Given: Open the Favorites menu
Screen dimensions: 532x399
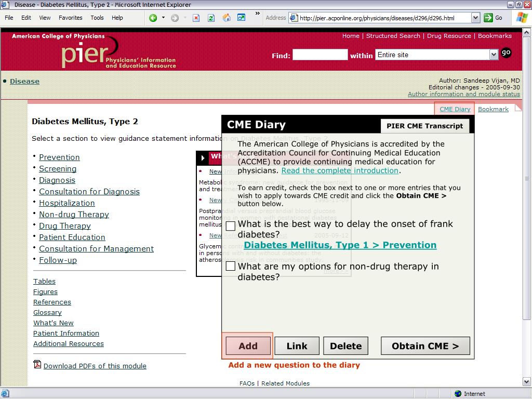Looking at the screenshot, I should point(71,18).
